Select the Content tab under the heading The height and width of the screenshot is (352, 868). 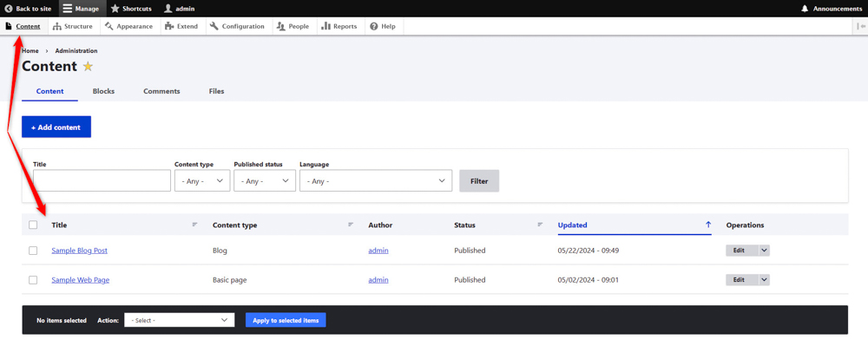(x=49, y=91)
